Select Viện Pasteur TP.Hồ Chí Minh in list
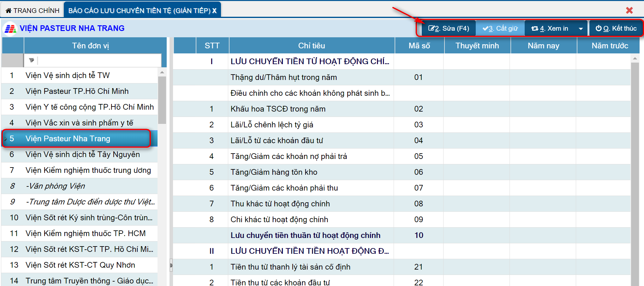Image resolution: width=644 pixels, height=286 pixels. (77, 91)
